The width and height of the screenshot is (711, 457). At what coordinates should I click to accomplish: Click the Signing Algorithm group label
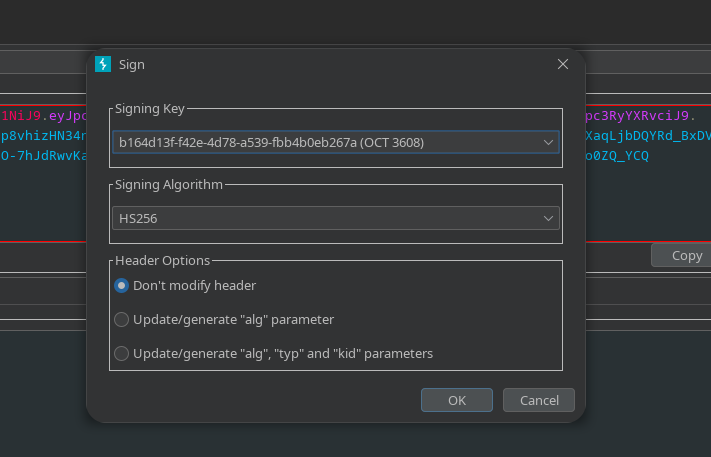click(x=169, y=184)
